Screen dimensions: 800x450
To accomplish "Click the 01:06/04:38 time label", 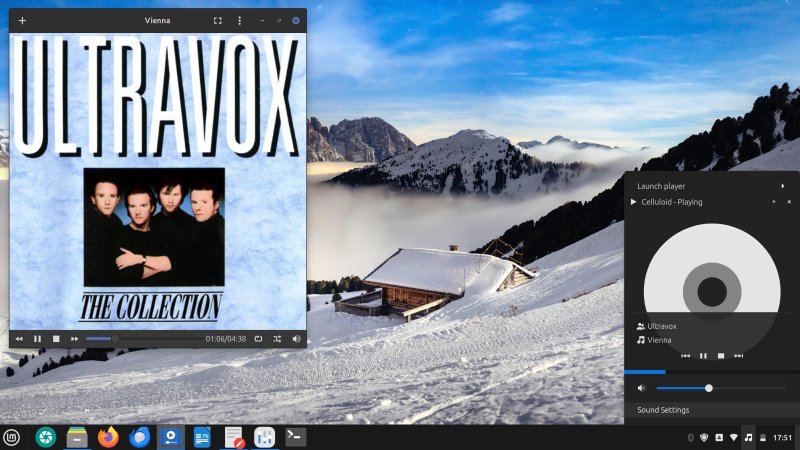I will click(x=226, y=339).
